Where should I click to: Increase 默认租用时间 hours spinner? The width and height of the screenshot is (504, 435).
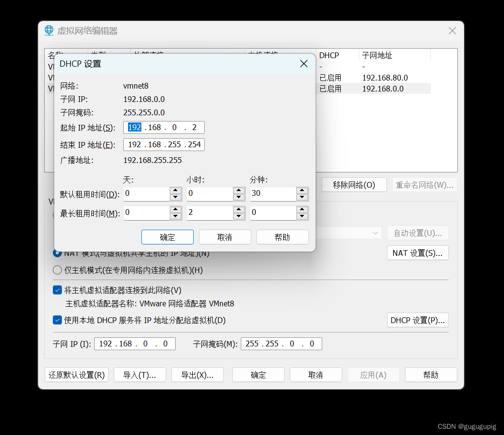239,191
